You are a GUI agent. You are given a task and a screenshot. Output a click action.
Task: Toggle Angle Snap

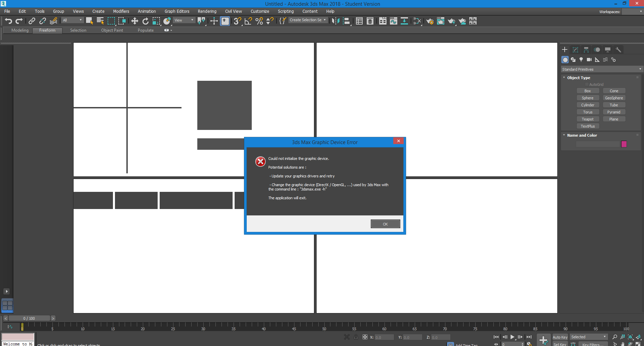coord(248,21)
